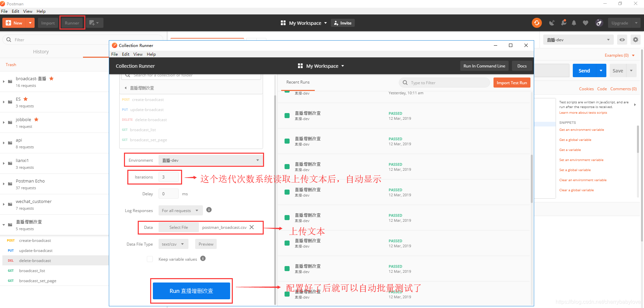Select delete-broadcast request in sidebar
Image resolution: width=644 pixels, height=308 pixels.
tap(55, 260)
